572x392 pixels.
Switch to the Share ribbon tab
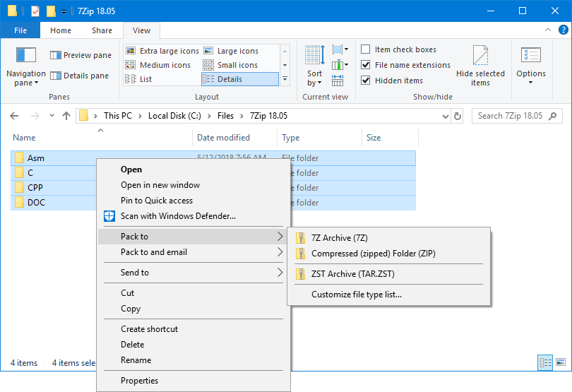(102, 30)
